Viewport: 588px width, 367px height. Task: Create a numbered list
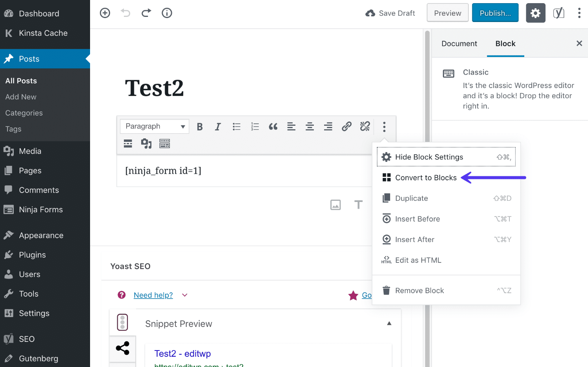click(254, 127)
